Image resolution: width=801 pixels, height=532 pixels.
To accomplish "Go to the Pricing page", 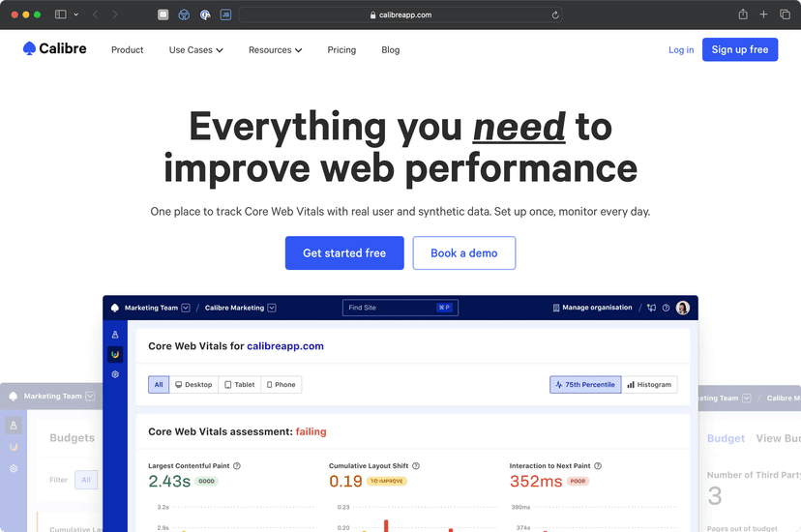I will [341, 50].
